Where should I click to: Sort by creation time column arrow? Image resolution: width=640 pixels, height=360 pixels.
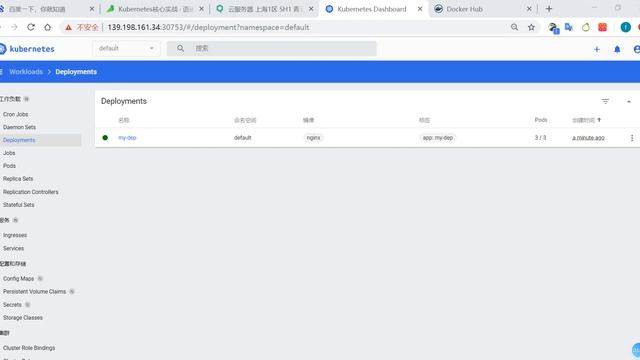[599, 120]
